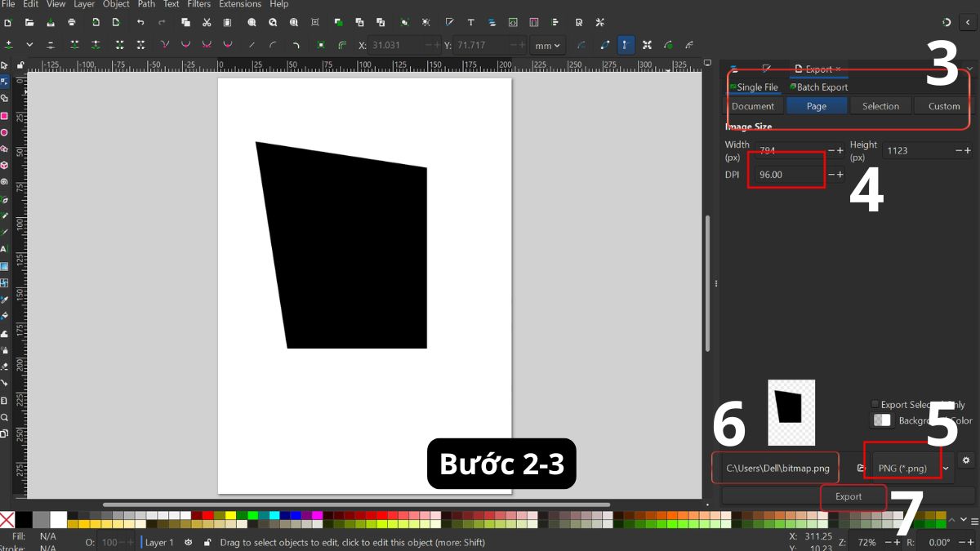The width and height of the screenshot is (980, 551).
Task: Enable Export Selected Only
Action: pyautogui.click(x=875, y=404)
